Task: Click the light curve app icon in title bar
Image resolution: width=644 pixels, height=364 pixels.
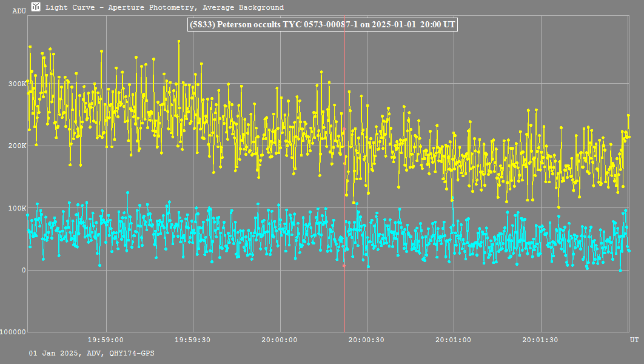Action: tap(36, 7)
